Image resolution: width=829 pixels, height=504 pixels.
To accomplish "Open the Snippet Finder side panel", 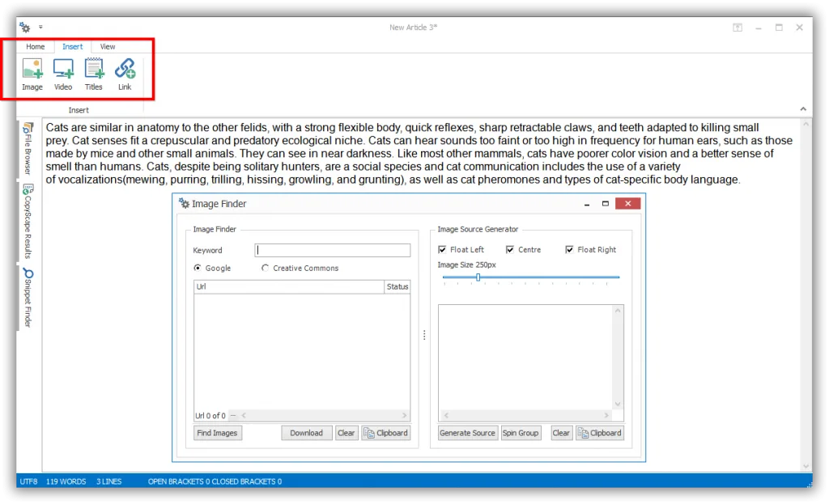I will coord(28,298).
